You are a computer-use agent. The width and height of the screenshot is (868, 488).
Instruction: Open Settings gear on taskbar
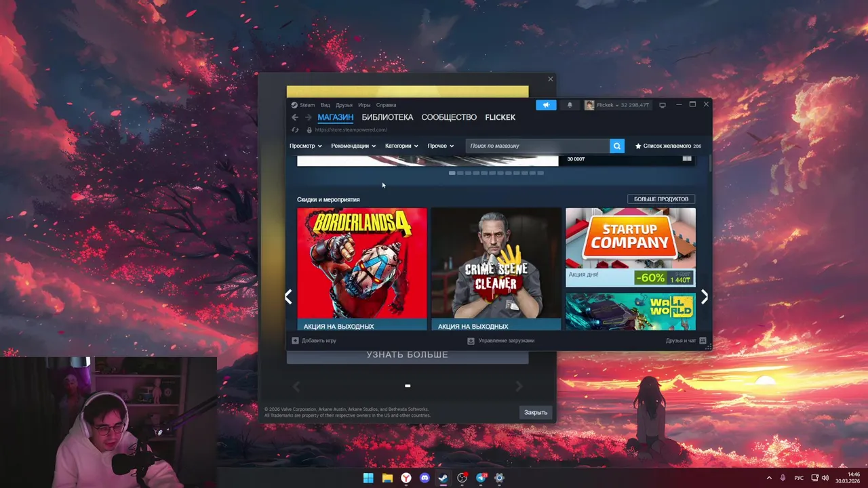pyautogui.click(x=499, y=478)
